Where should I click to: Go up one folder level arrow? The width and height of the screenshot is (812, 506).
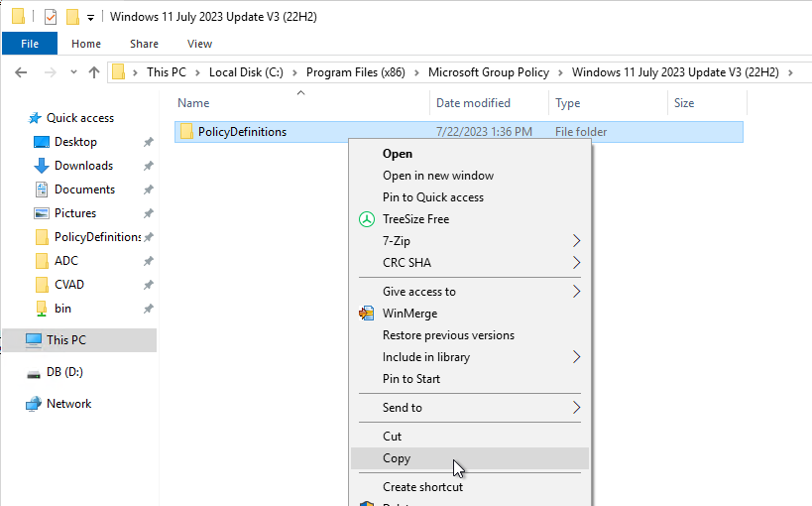point(94,72)
